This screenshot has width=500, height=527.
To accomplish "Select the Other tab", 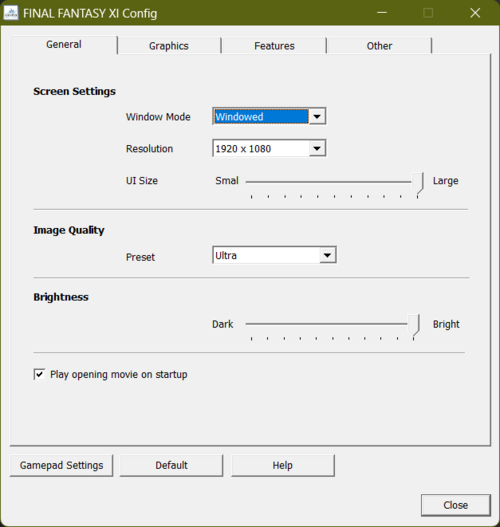I will pos(379,46).
